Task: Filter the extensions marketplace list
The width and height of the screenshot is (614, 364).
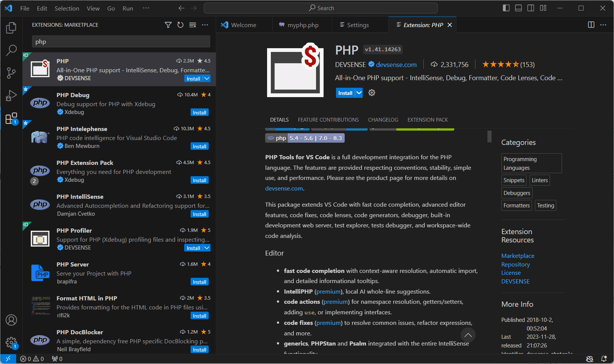Action: click(168, 24)
